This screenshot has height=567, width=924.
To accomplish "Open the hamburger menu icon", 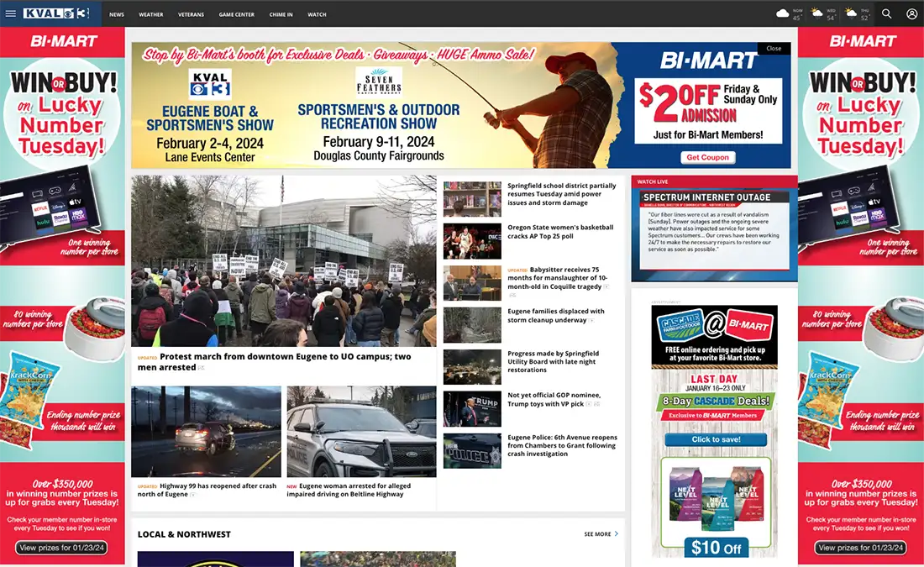I will click(x=10, y=13).
